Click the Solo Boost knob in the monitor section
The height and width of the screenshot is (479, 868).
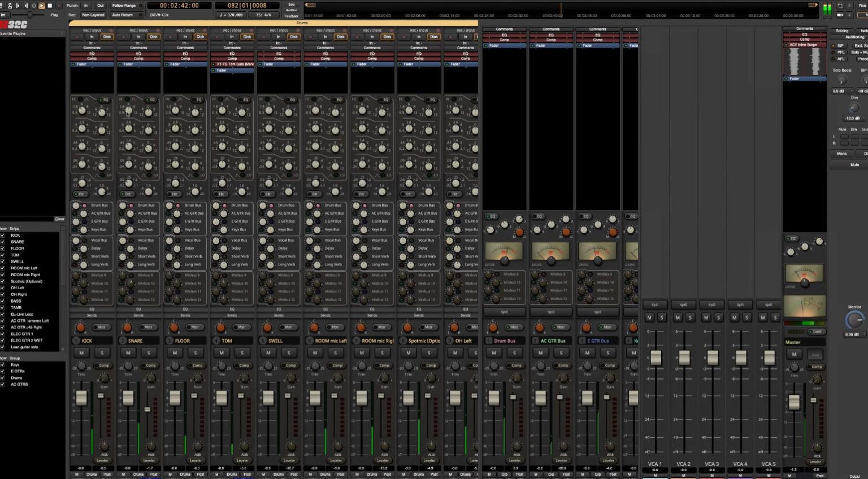[x=841, y=80]
